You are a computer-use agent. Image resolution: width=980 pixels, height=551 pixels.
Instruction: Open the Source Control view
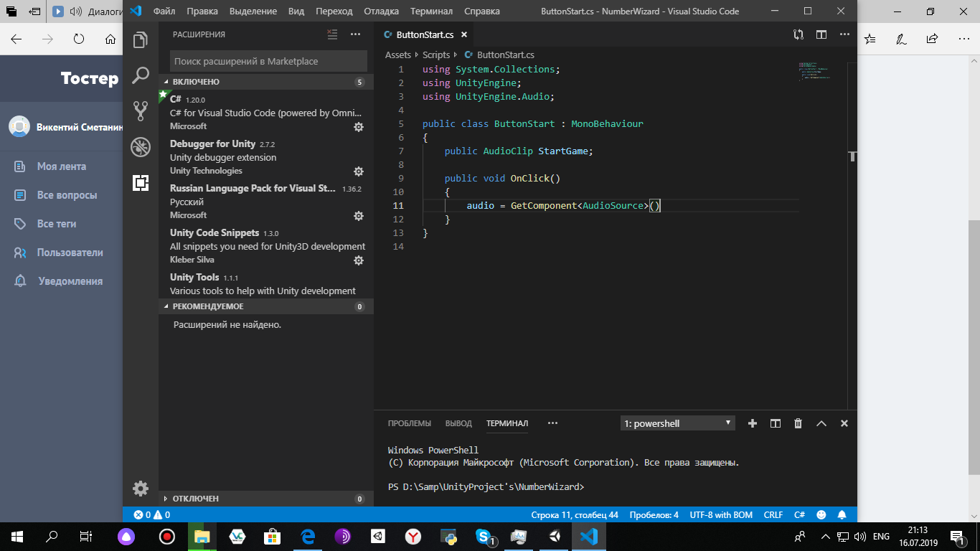141,111
